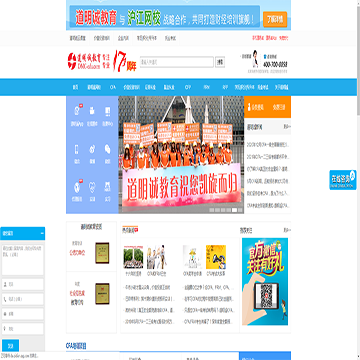360x360 pixels.
Task: Open the lower certificate plaque image
Action: 102,294
